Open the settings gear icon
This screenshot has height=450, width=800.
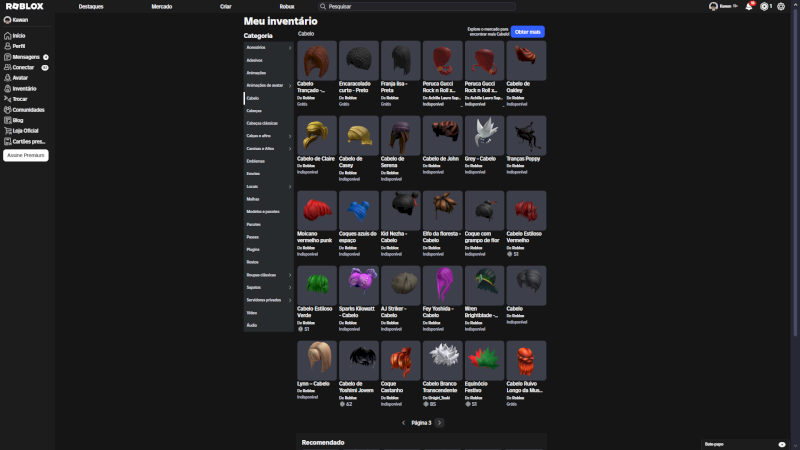781,6
